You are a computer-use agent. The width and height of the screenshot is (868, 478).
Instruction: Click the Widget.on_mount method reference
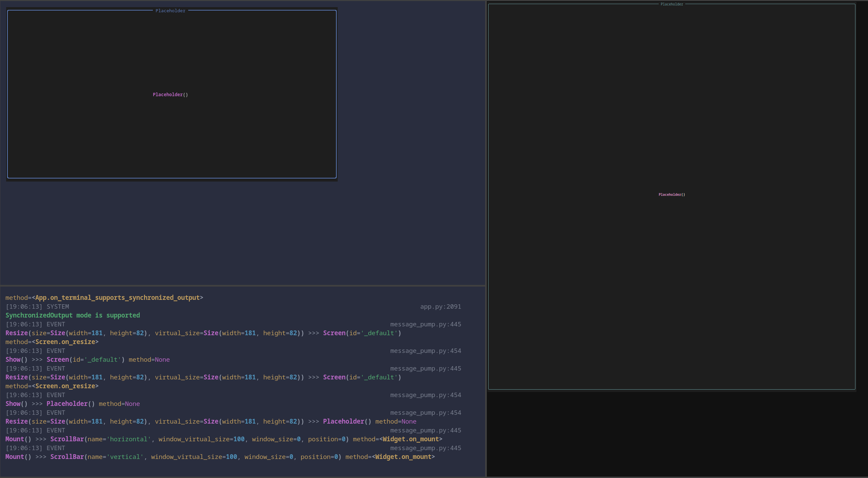[412, 439]
